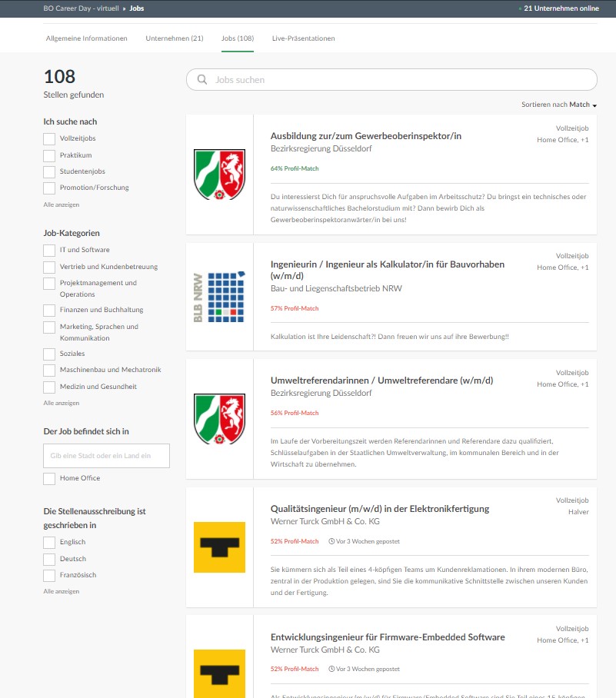Click the 64% Profil-Match label

tap(295, 168)
